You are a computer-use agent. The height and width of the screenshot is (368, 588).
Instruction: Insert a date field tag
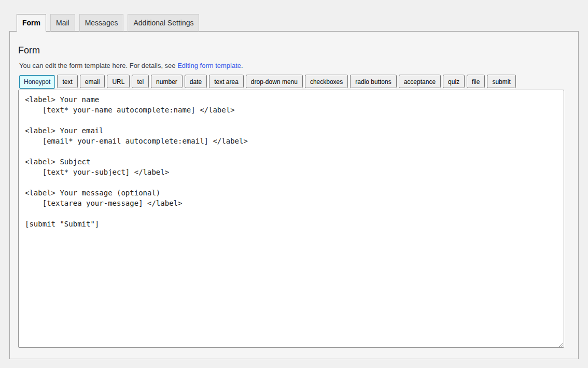tap(196, 82)
